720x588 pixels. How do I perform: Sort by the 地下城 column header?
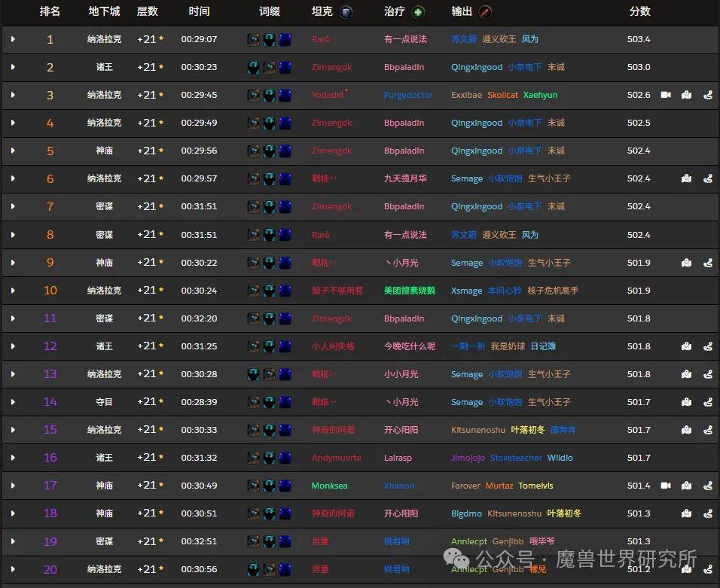coord(104,11)
